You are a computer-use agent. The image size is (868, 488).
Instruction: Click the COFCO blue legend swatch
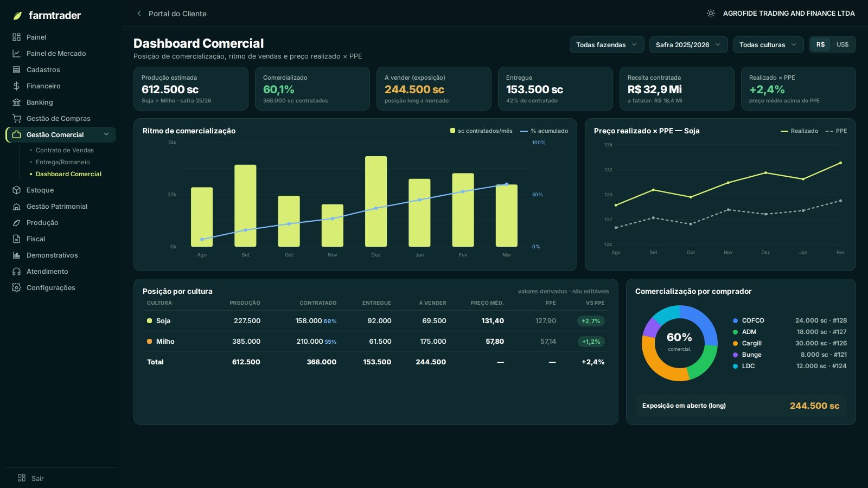click(735, 320)
